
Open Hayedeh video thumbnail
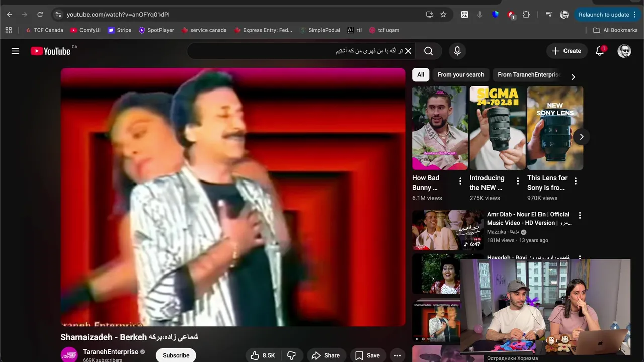click(x=436, y=274)
